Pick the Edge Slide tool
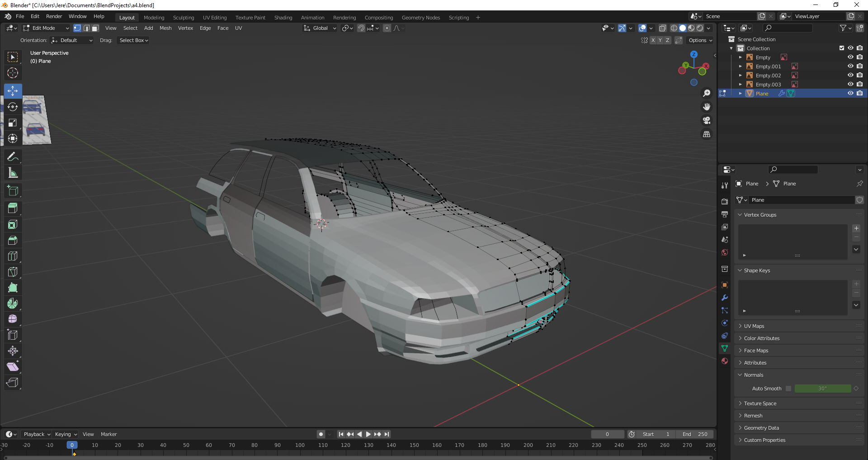 coord(13,335)
